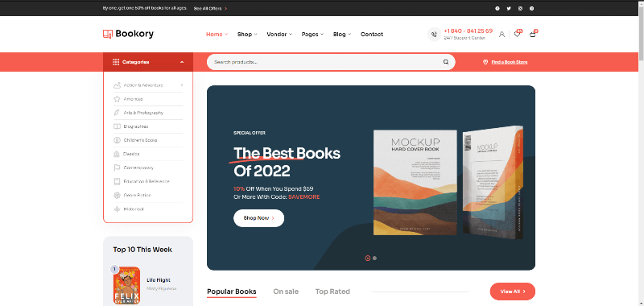Expand the Shop menu dropdown
Screen dimensions: 644x306
(x=255, y=35)
